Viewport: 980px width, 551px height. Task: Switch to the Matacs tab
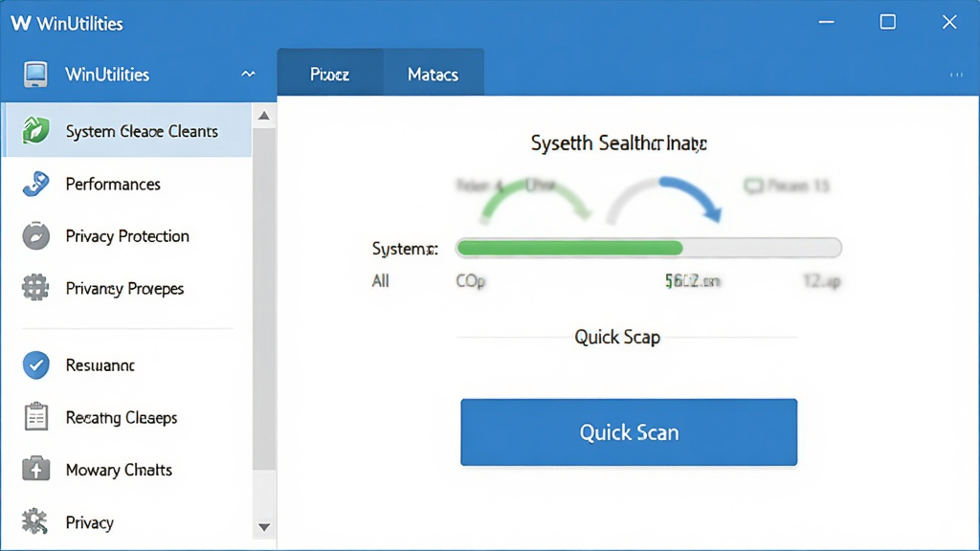coord(434,73)
